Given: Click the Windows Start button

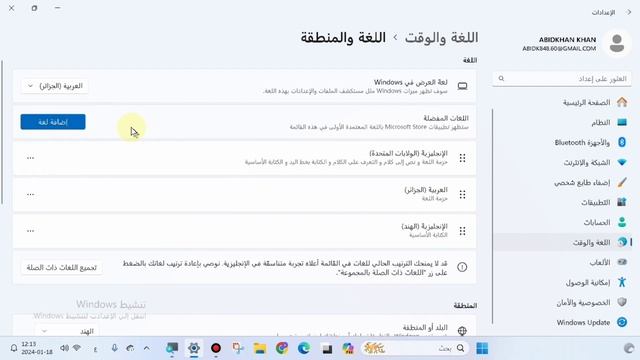Looking at the screenshot, I should pos(482,348).
